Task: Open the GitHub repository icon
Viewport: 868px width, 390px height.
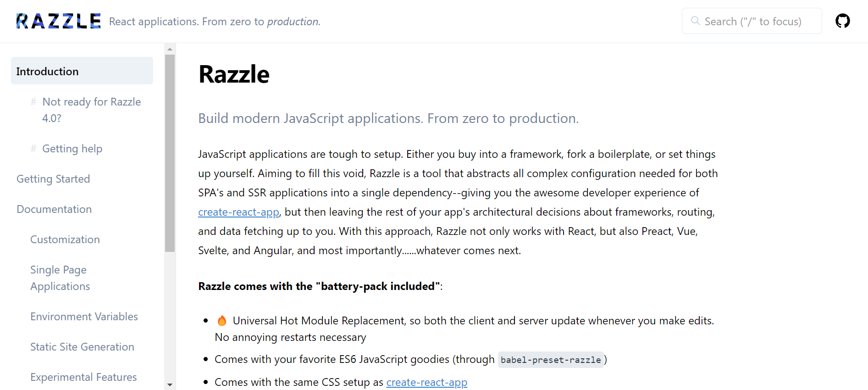Action: (x=842, y=21)
